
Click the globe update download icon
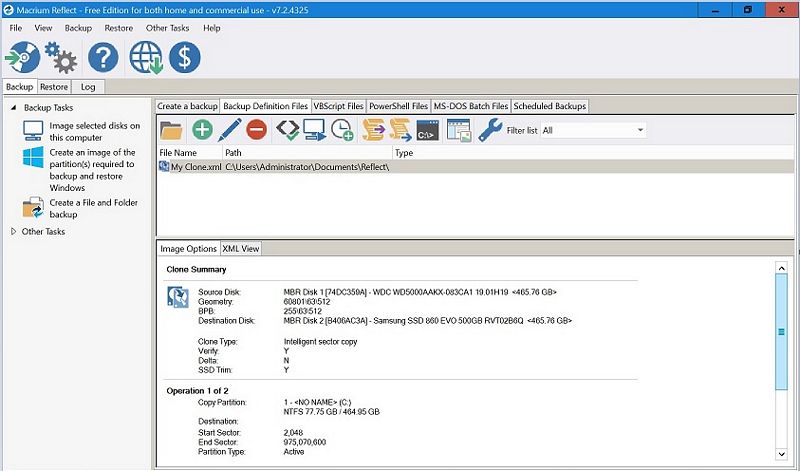[146, 58]
